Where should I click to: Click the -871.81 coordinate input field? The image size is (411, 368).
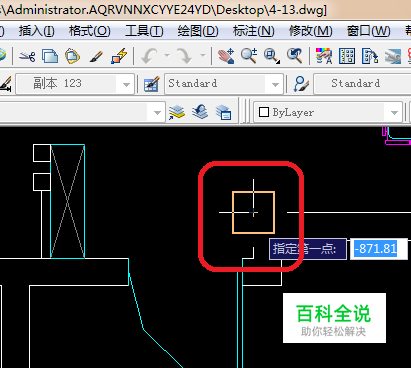[x=379, y=249]
